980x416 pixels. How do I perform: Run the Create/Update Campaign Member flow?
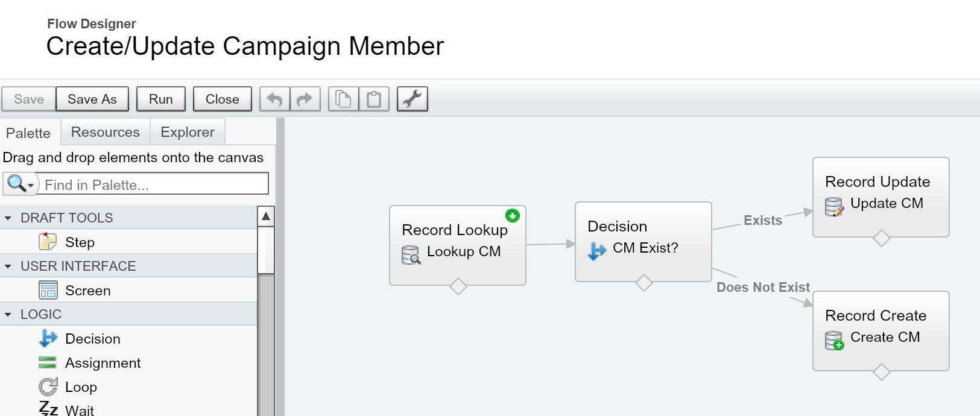160,99
